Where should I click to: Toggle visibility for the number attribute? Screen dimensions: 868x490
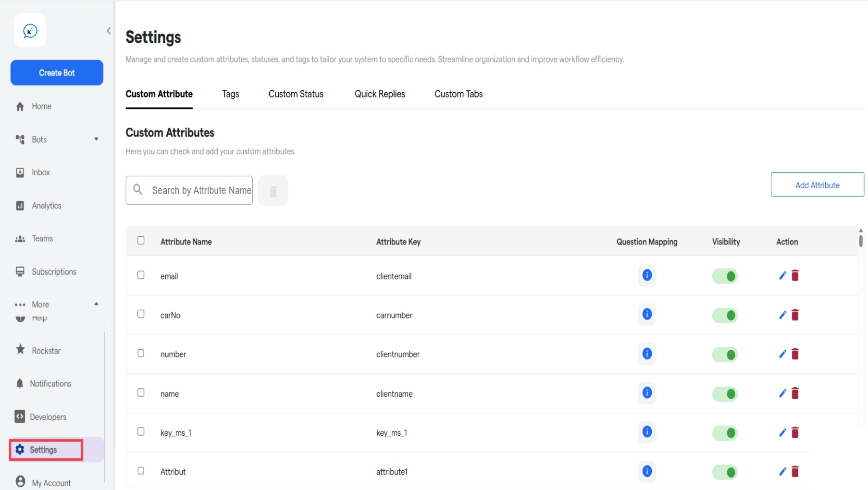click(725, 354)
